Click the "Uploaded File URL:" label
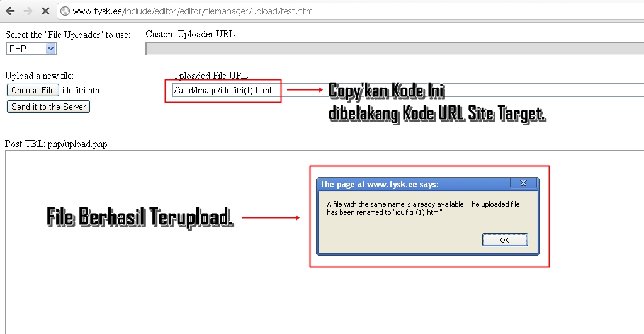The width and height of the screenshot is (644, 334). (211, 76)
